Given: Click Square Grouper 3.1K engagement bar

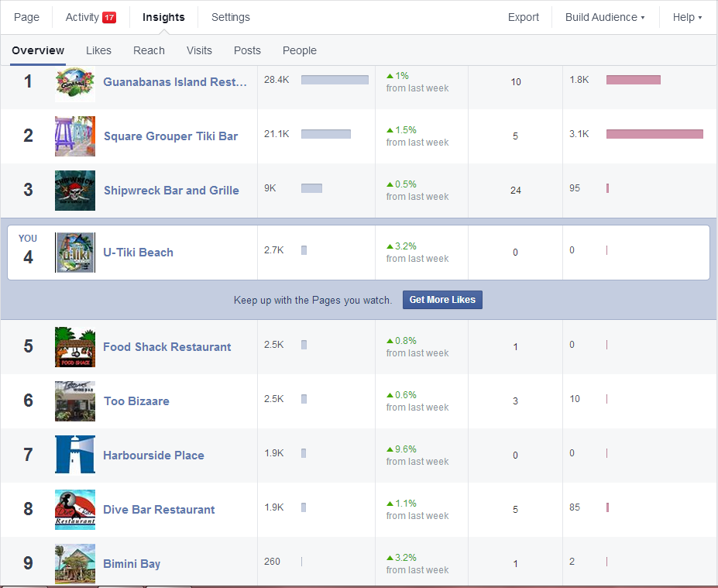Looking at the screenshot, I should [x=654, y=134].
